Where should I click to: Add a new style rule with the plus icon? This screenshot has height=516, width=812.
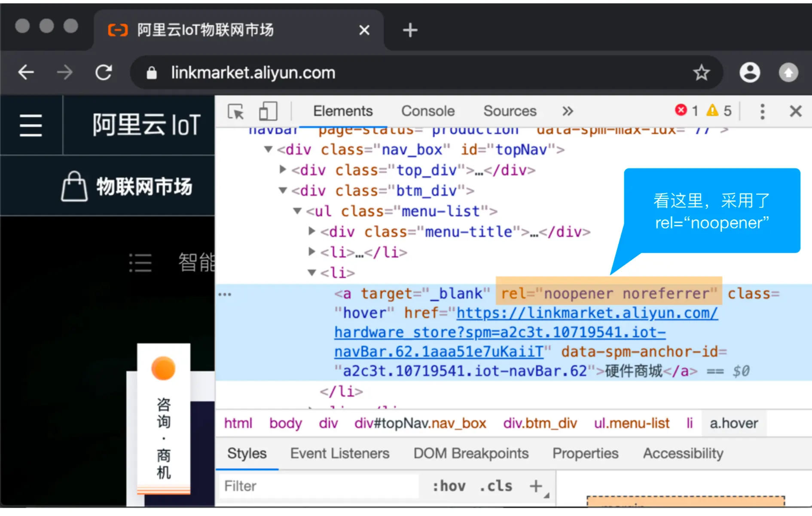point(536,486)
